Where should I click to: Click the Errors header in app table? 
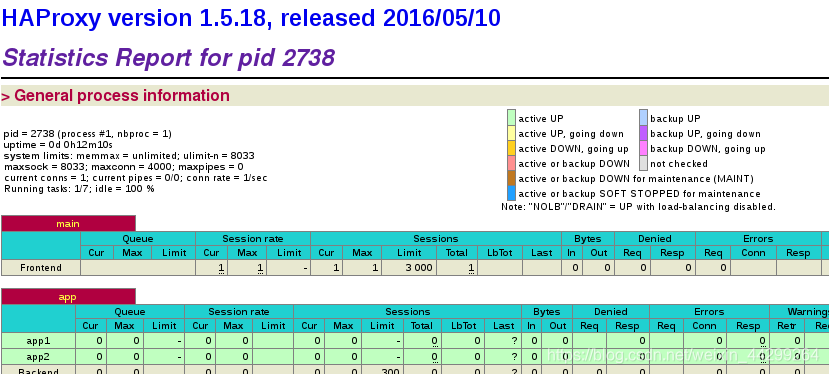tap(709, 312)
